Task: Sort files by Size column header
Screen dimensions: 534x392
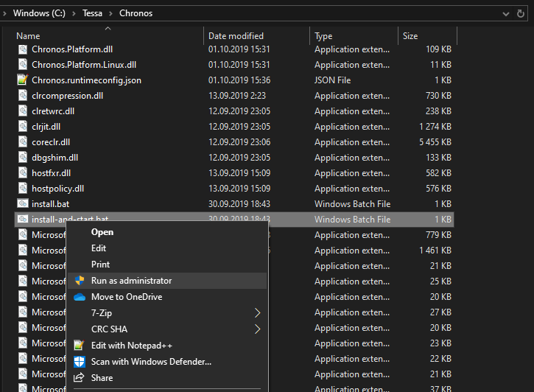Action: coord(410,36)
